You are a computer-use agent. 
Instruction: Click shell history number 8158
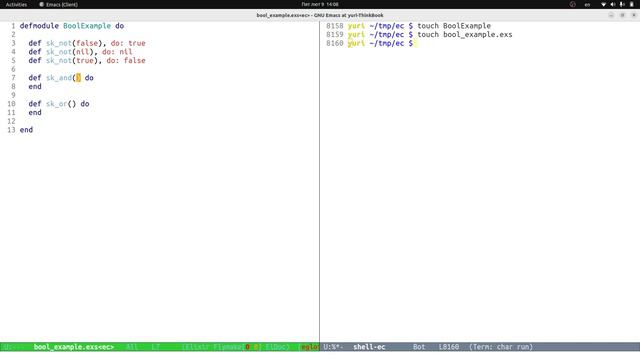coord(335,26)
